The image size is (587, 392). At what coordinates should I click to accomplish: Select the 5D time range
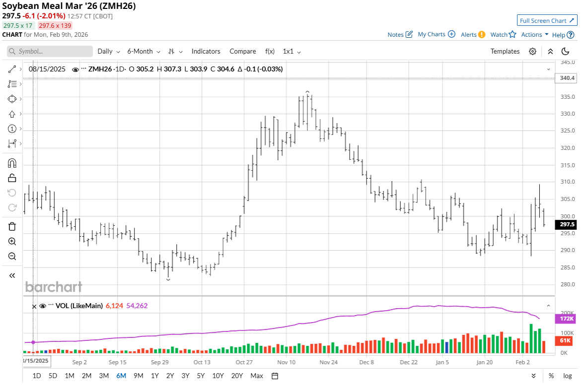[53, 376]
